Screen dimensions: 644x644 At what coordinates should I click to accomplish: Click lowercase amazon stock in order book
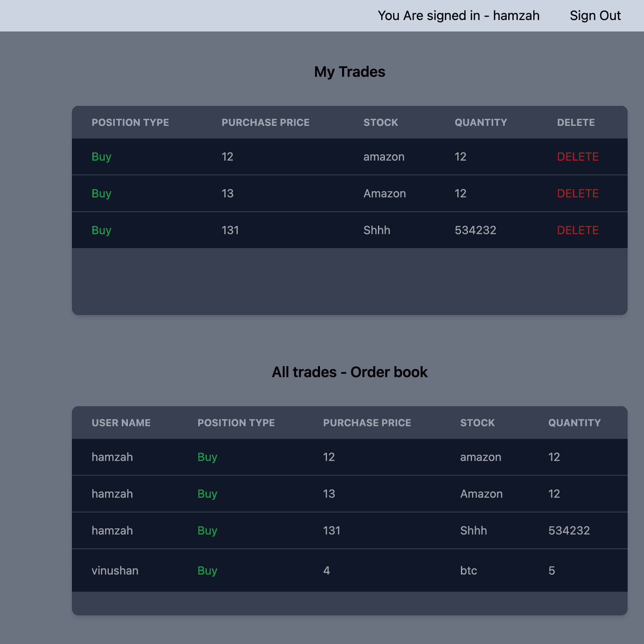481,457
